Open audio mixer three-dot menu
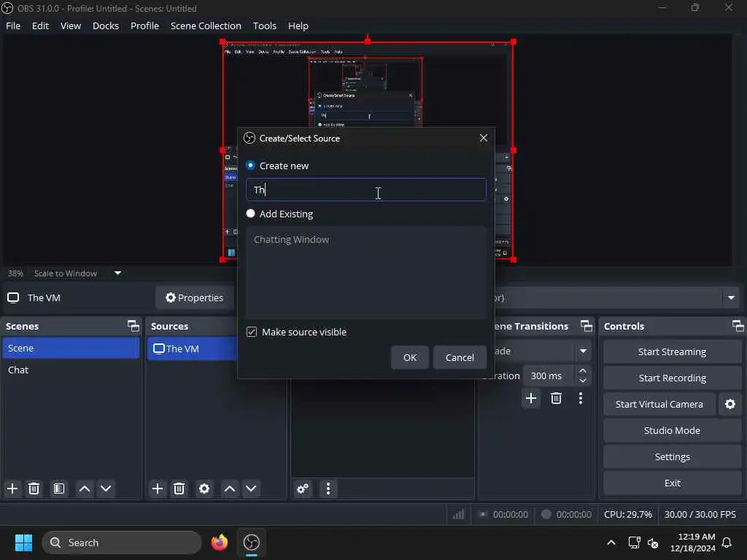Screen dimensions: 747x560 tap(328, 489)
